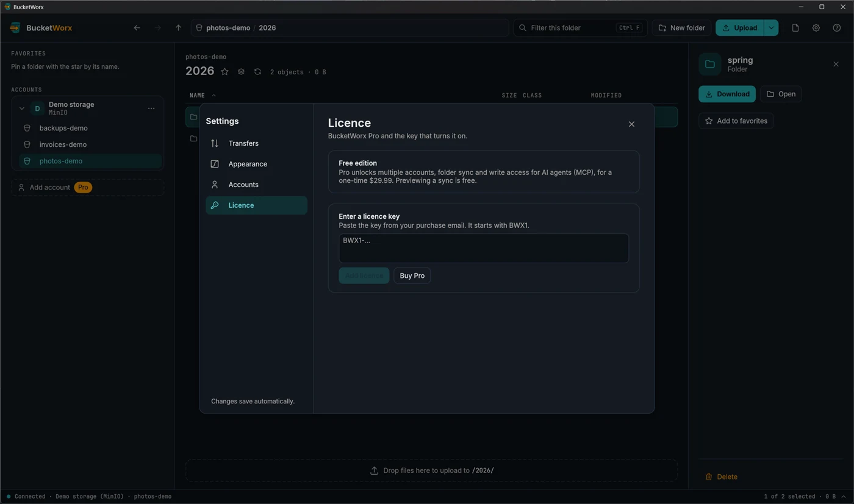Click the Filter this folder search field

point(579,27)
